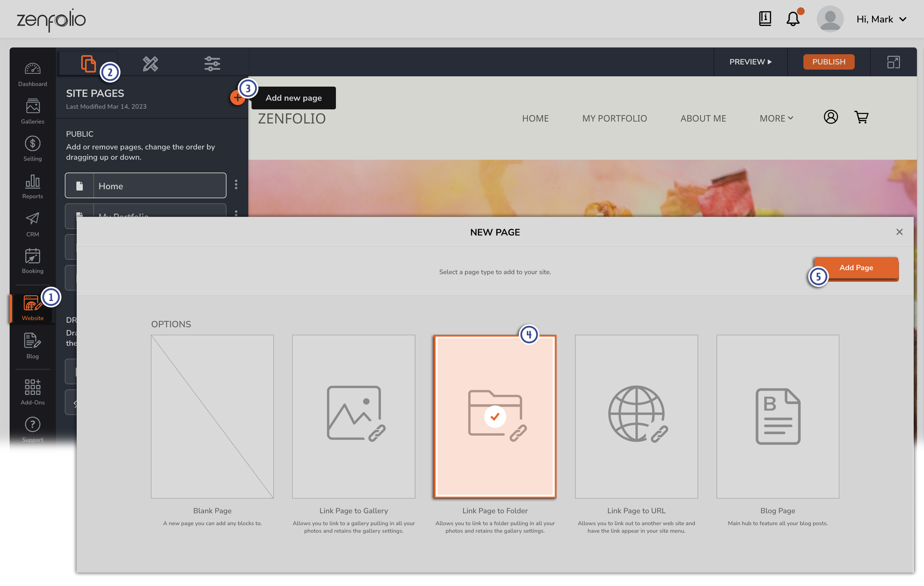Click the Website icon in sidebar
Screen dimensions: 924x586
click(32, 307)
